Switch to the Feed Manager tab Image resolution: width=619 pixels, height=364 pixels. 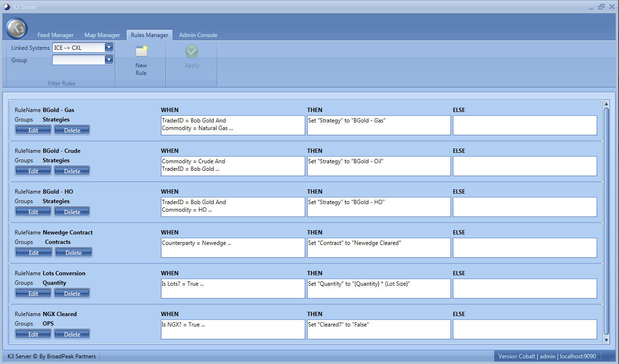click(x=56, y=35)
